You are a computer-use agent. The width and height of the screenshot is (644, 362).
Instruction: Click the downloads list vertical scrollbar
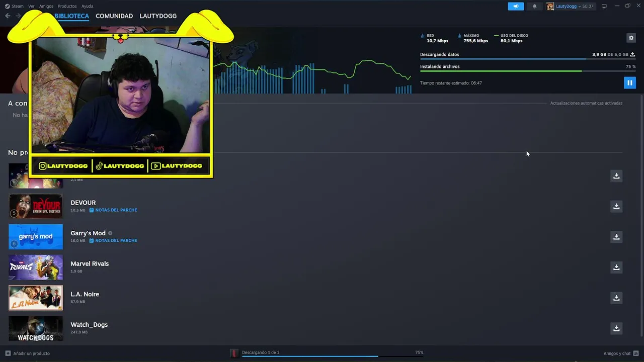click(640, 216)
